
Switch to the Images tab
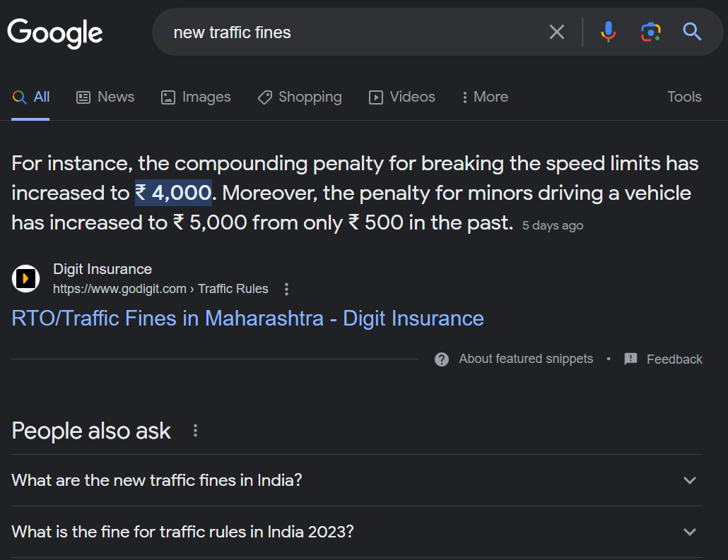tap(196, 97)
